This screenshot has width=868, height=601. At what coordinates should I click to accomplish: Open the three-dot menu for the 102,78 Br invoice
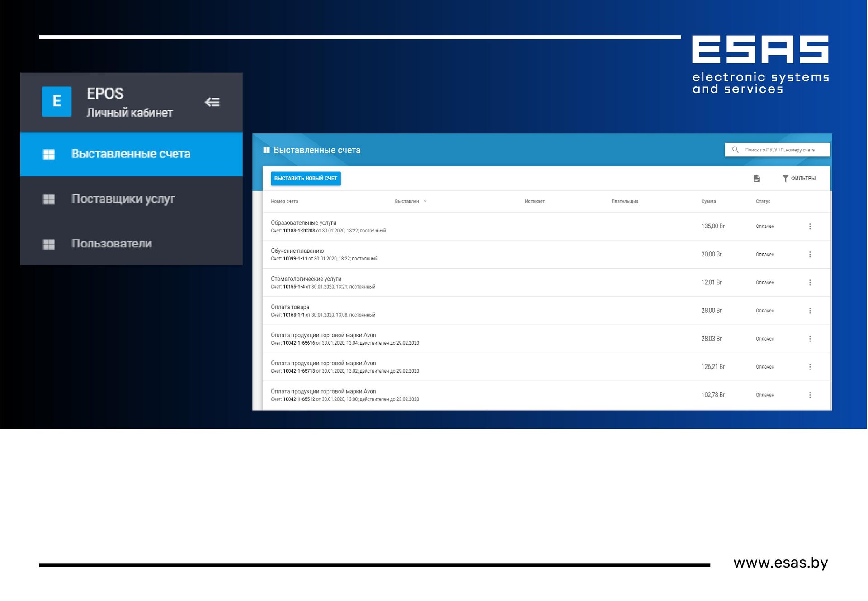click(x=810, y=395)
